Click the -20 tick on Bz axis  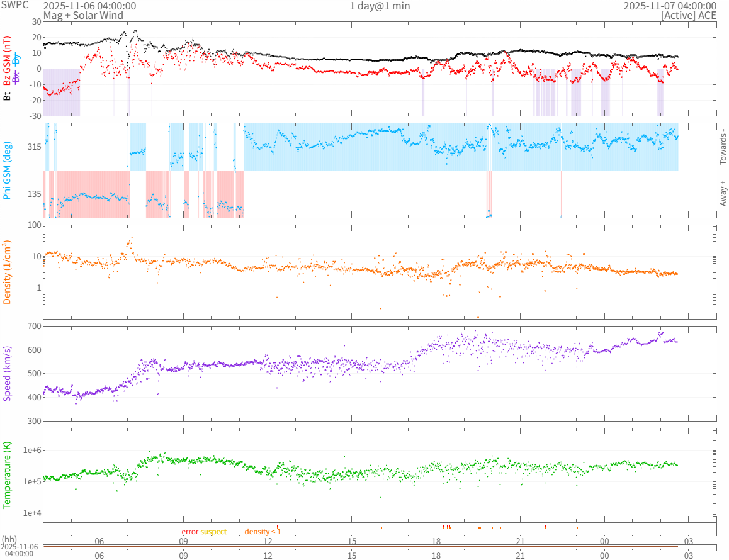tap(35, 101)
